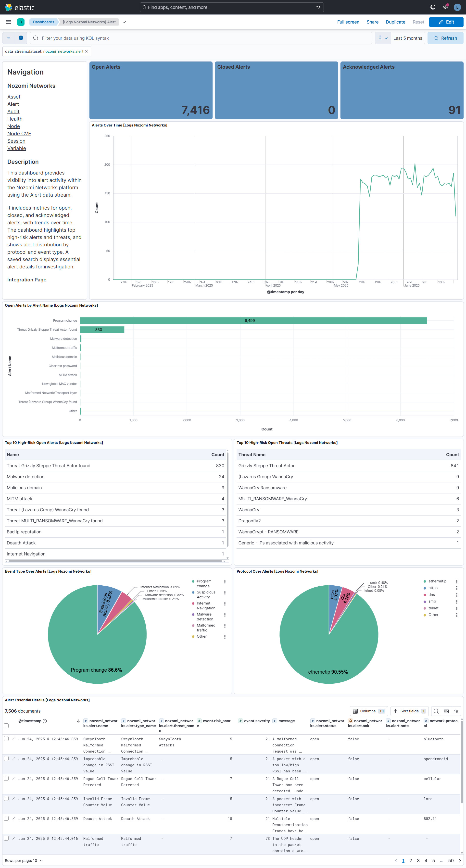Viewport: 466px width, 868px height.
Task: Open the main hamburger navigation menu
Action: coord(8,22)
